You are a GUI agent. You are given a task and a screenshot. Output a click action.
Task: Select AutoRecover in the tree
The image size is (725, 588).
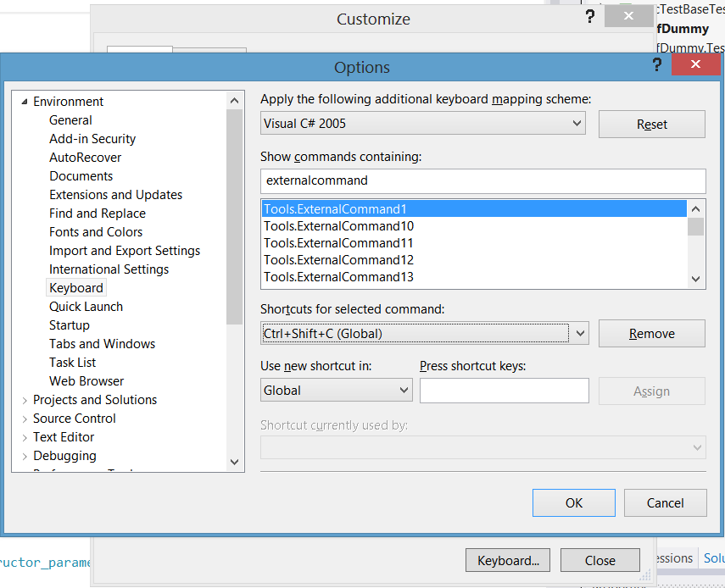point(85,158)
